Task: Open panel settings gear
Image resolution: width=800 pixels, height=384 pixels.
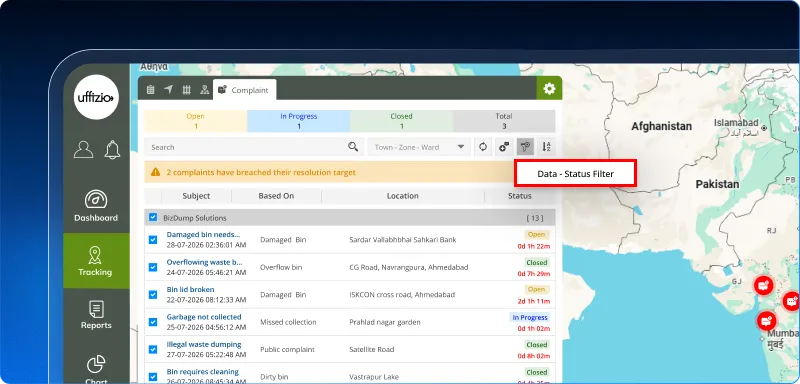Action: 549,89
